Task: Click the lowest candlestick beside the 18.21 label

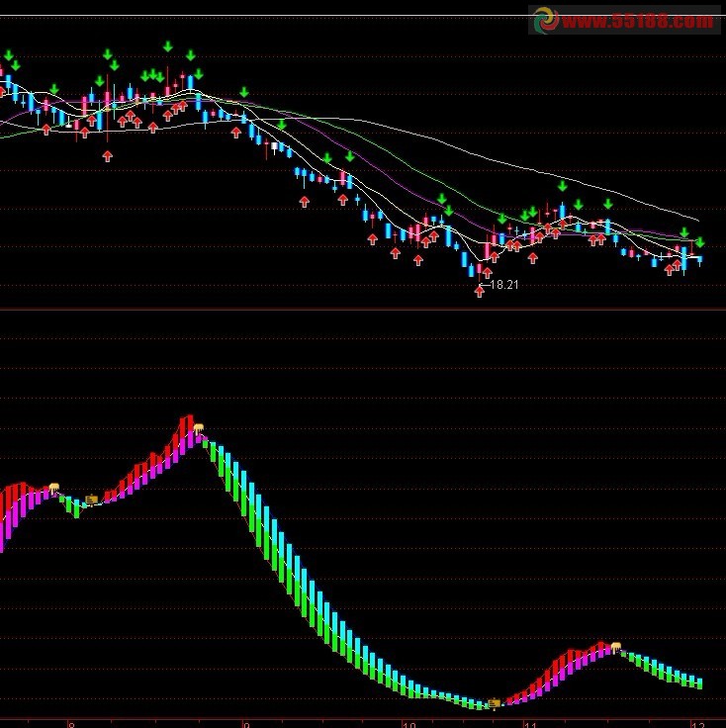Action: pos(470,264)
